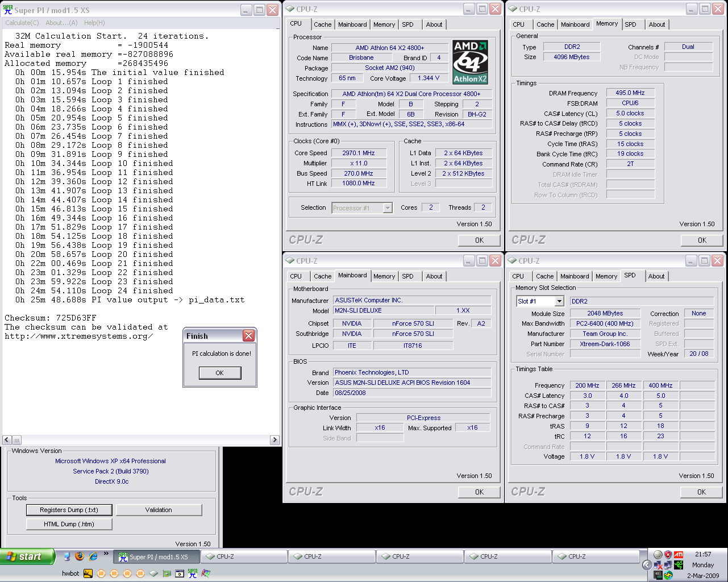Click the green Razer tray icon
The width and height of the screenshot is (728, 582).
coord(679,565)
